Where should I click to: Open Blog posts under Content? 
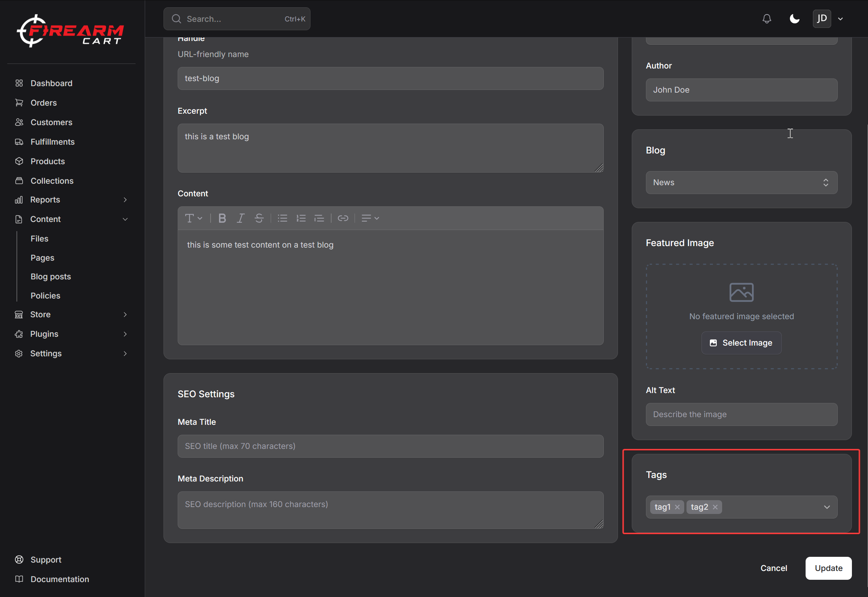tap(51, 276)
